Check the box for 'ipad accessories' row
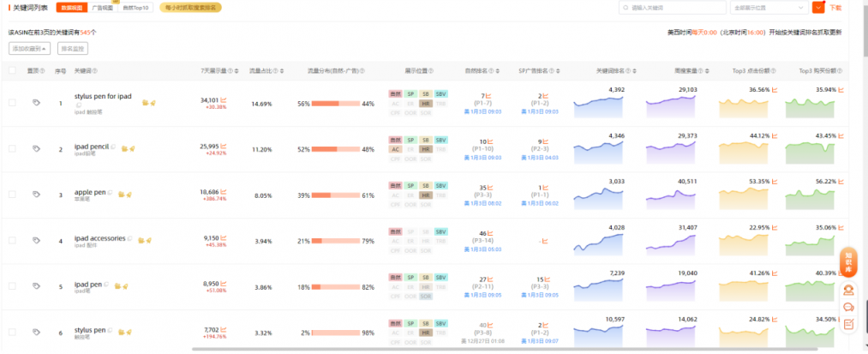 tap(12, 241)
